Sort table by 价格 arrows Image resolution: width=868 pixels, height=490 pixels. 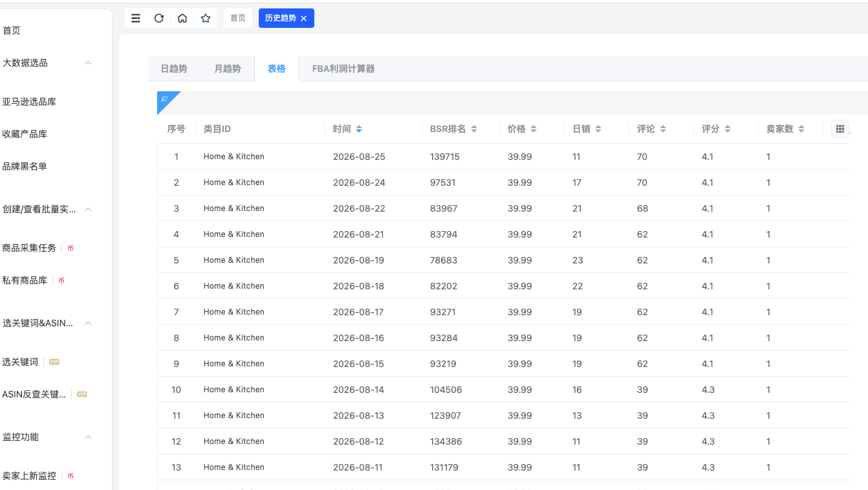click(534, 129)
